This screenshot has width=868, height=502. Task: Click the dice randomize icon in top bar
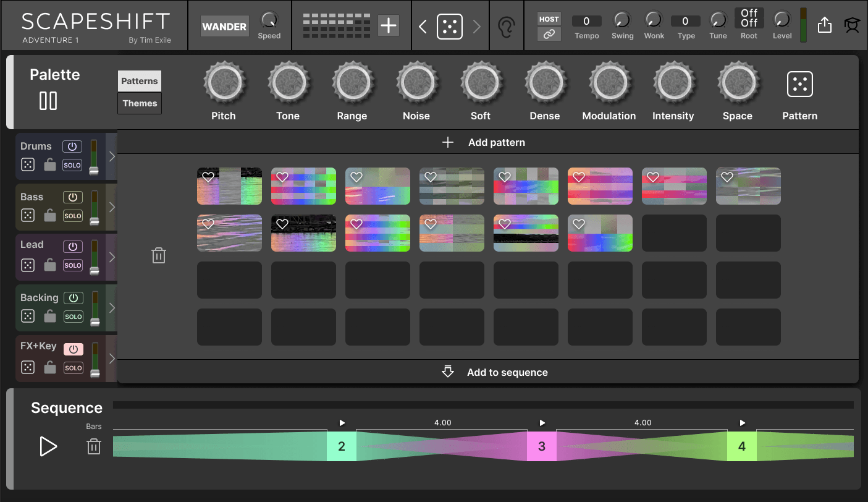point(449,27)
